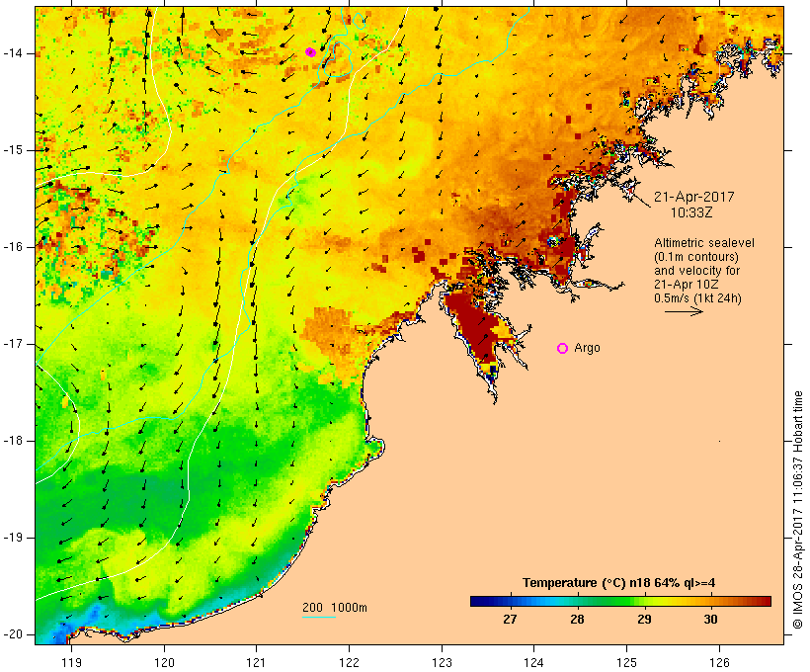Click the time text '10:33Z'
The height and width of the screenshot is (672, 810).
(691, 212)
